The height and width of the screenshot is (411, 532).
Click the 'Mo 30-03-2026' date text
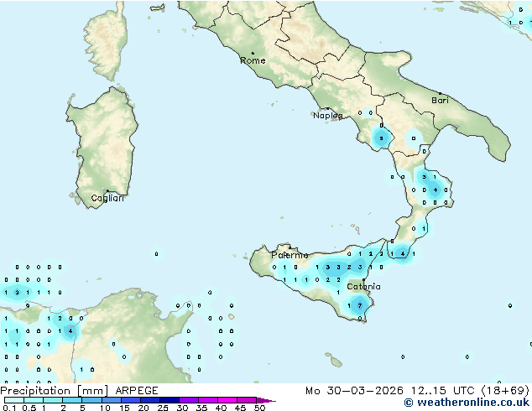[355, 391]
